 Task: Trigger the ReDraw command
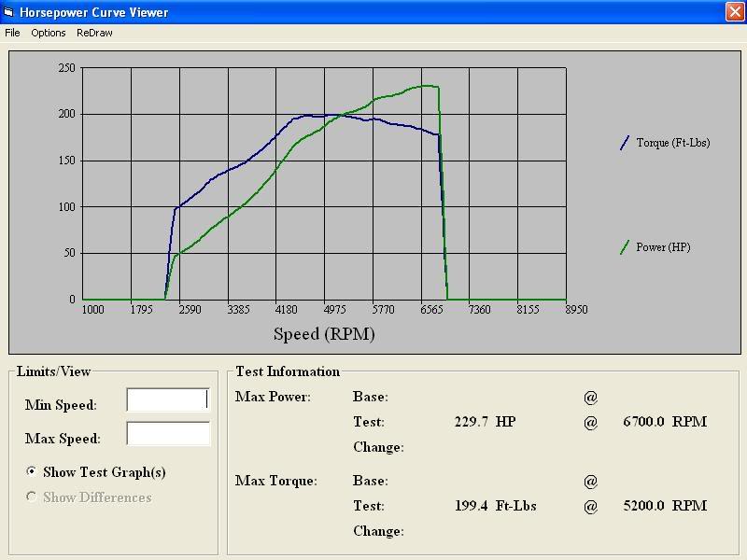pos(95,33)
